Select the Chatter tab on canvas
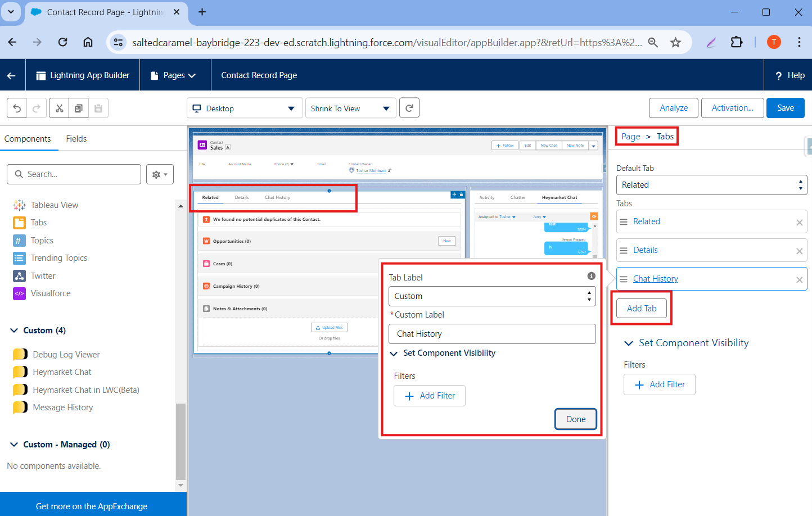 pos(518,197)
